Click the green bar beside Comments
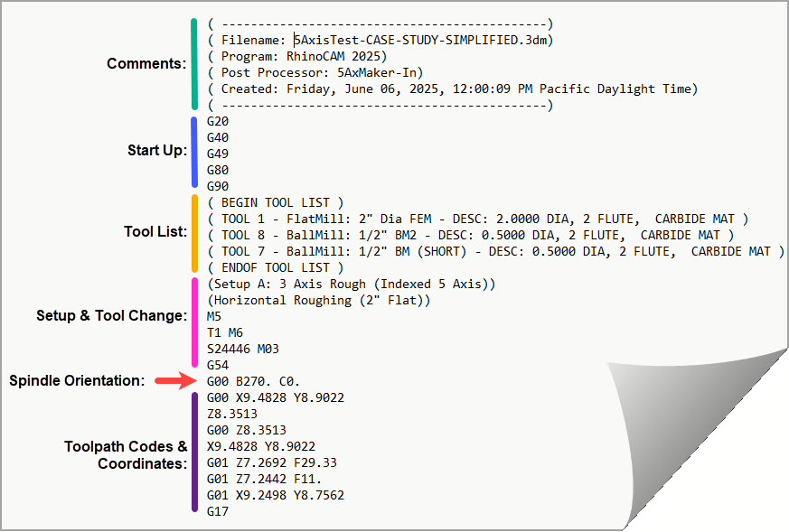This screenshot has width=789, height=532. coord(194,64)
